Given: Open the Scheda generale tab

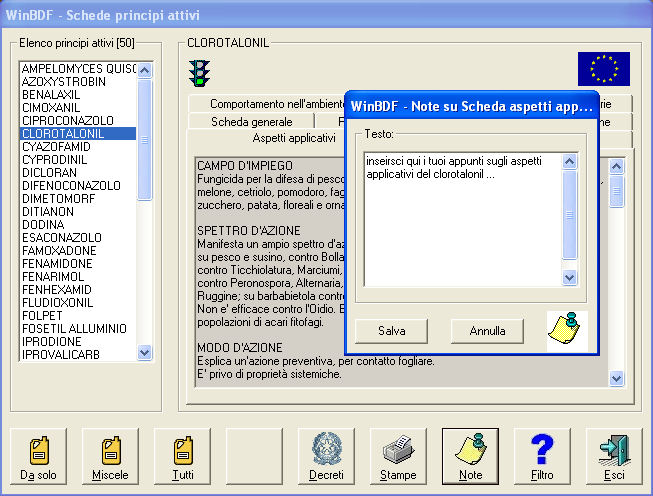Looking at the screenshot, I should coord(252,122).
